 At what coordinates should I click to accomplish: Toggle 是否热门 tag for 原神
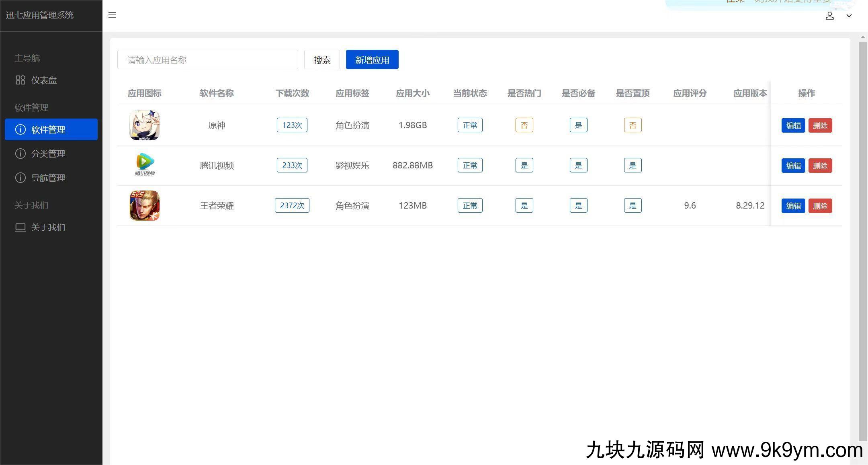coord(524,125)
